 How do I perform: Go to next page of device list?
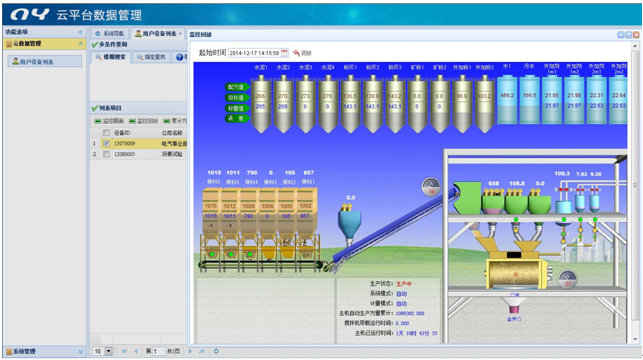pos(190,351)
